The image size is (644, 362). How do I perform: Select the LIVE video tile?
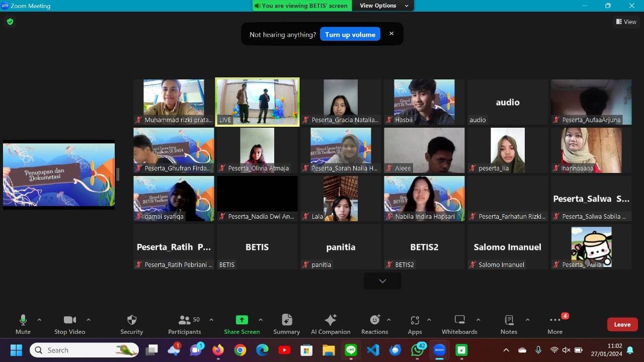coord(257,102)
